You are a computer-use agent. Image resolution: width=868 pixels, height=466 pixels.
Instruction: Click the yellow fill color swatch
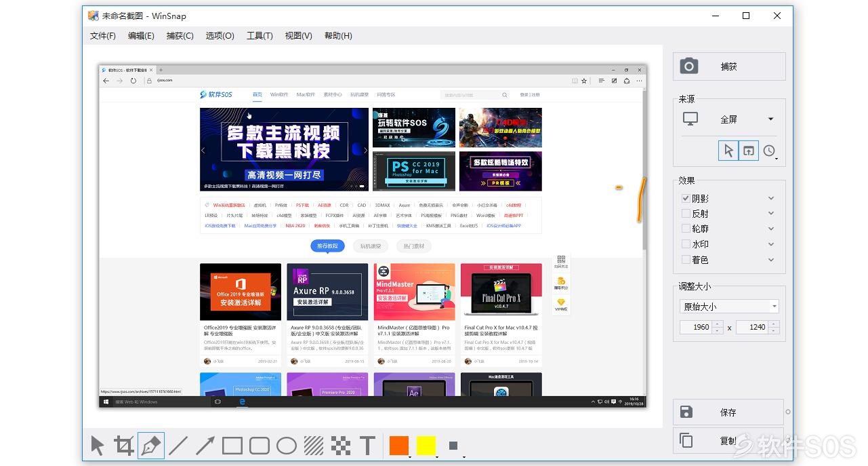pyautogui.click(x=426, y=446)
